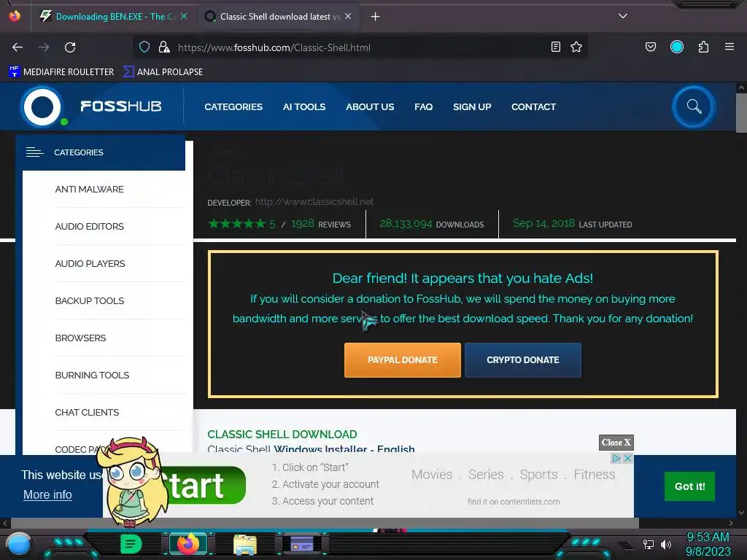Select BROWSERS category

[80, 338]
